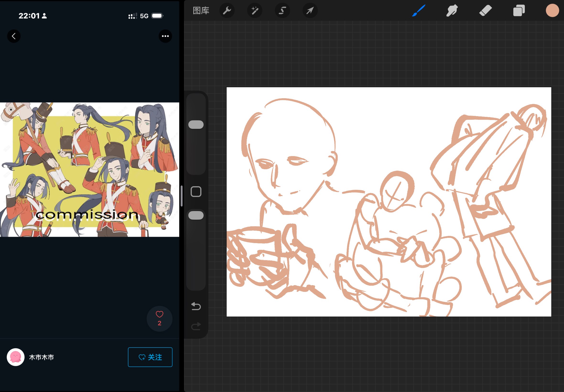Image resolution: width=564 pixels, height=392 pixels.
Task: Click the brush size slider handle
Action: 196,125
